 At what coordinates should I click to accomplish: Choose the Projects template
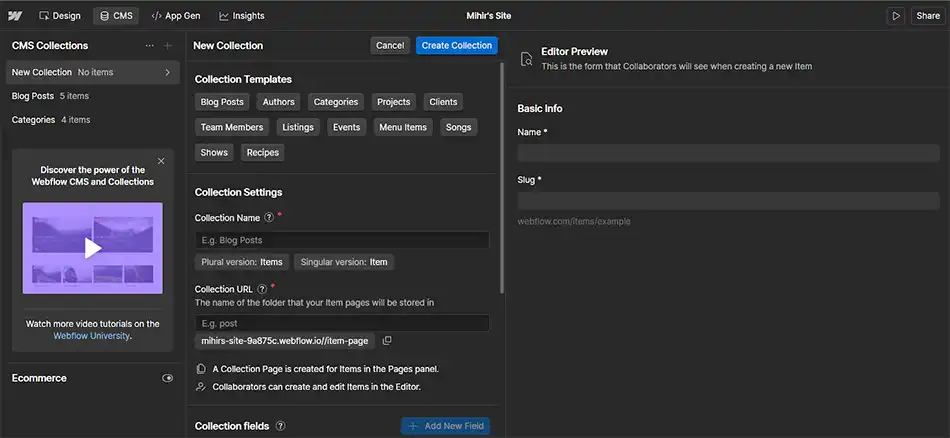[394, 102]
